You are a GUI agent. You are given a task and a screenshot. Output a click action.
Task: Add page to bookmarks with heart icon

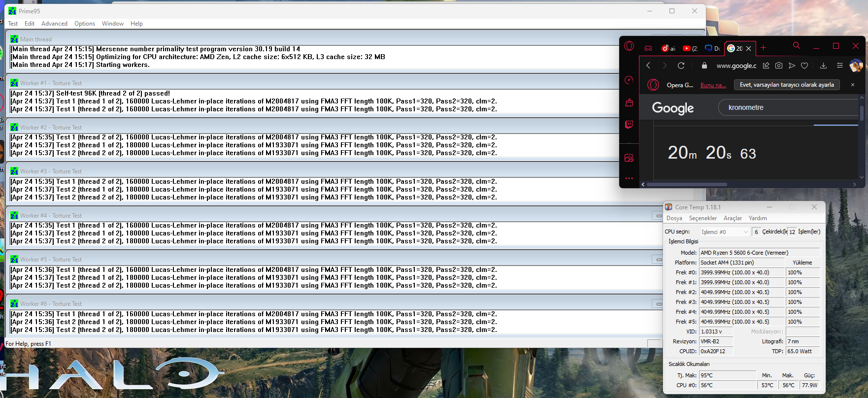[804, 66]
